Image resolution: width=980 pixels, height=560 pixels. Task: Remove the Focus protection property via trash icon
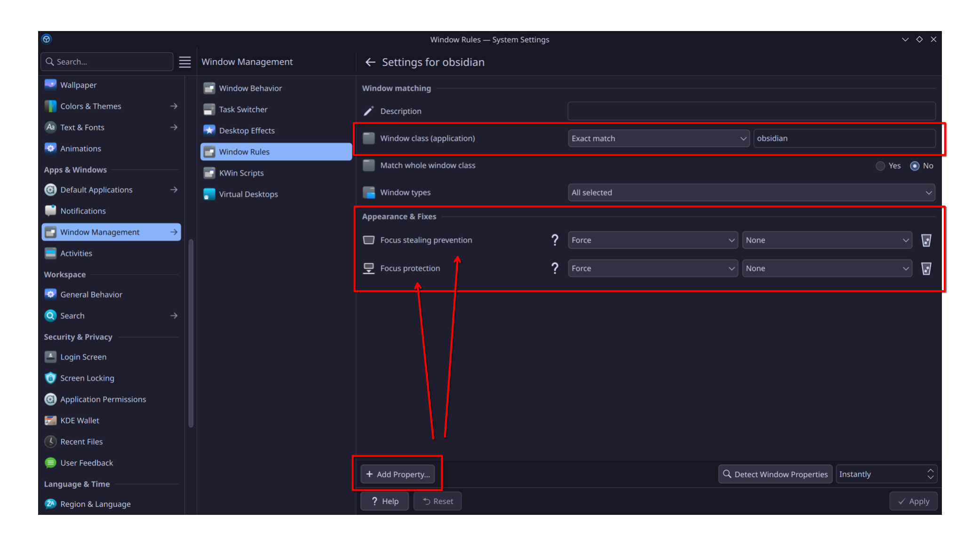coord(926,268)
